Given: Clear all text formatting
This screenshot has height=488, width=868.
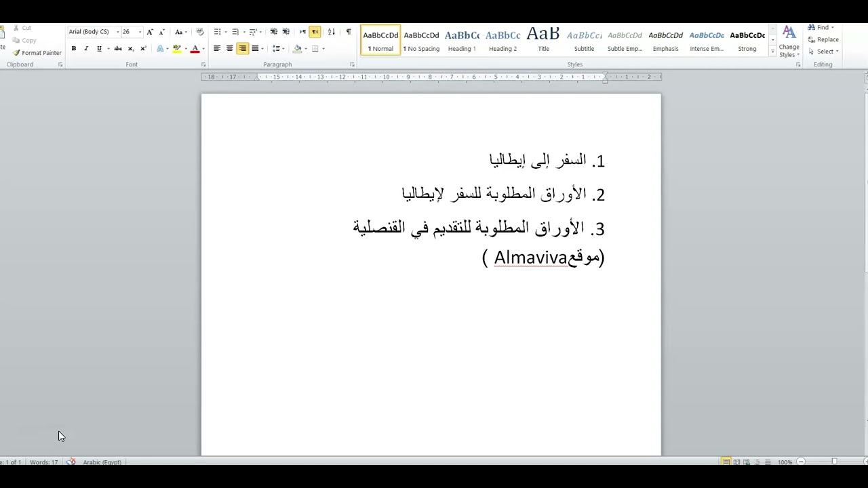Looking at the screenshot, I should [x=200, y=32].
